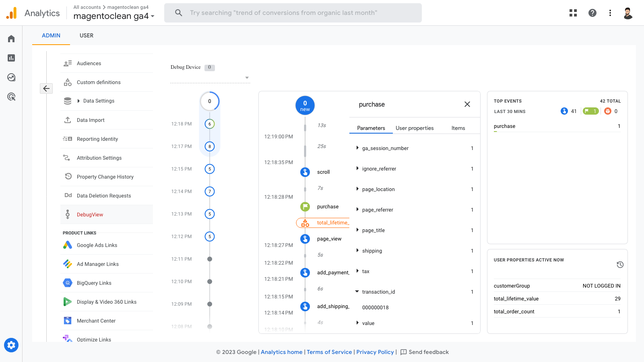Open the Reports bar-chart icon
The image size is (644, 362).
coord(11,58)
